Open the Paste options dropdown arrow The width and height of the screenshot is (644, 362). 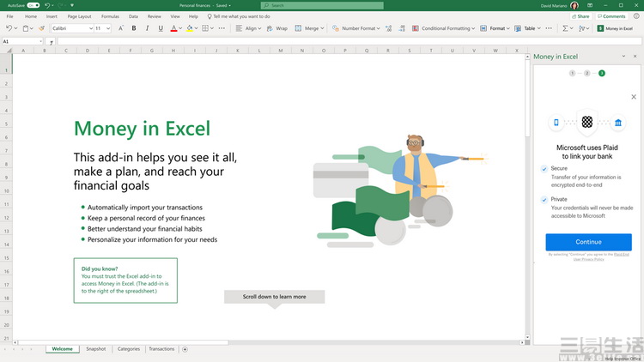(x=32, y=28)
